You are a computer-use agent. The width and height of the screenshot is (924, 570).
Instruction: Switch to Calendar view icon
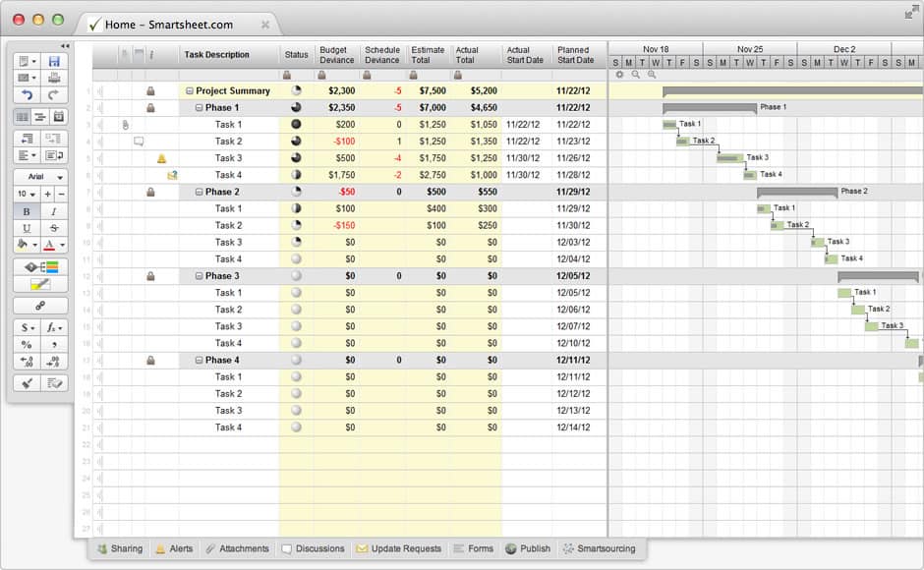(x=58, y=117)
